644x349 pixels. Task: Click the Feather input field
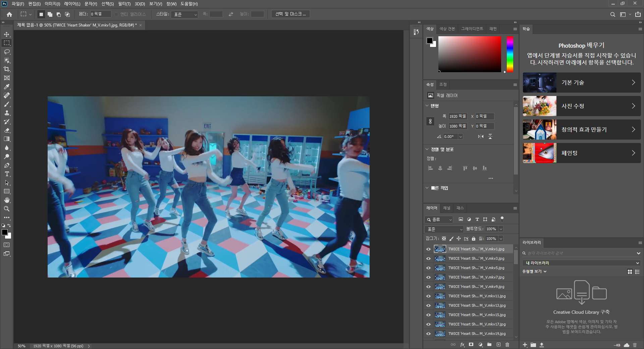[x=100, y=14]
